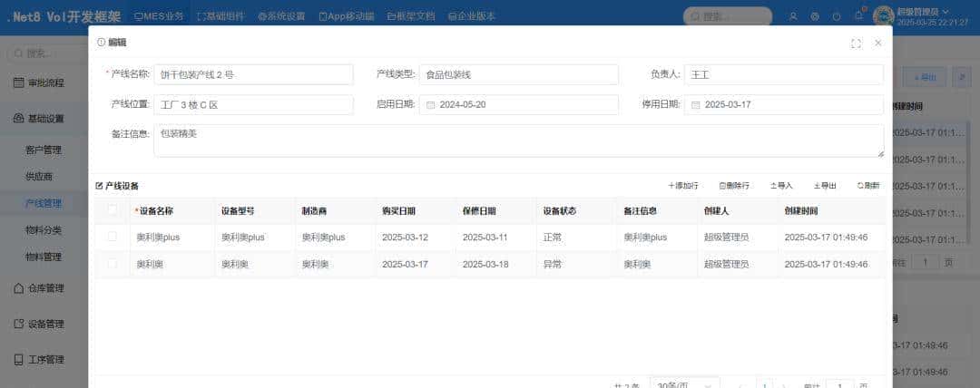Click the 删除行 button
Screen dimensions: 980x388
(x=734, y=186)
